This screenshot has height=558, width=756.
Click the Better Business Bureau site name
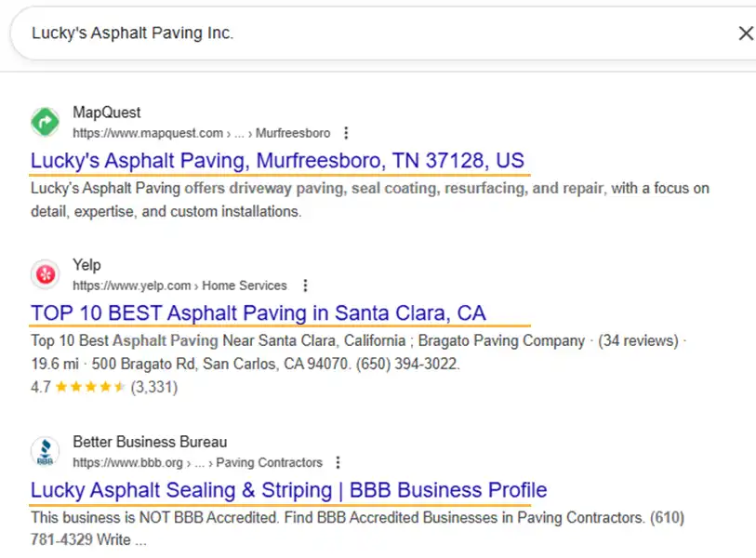click(150, 442)
